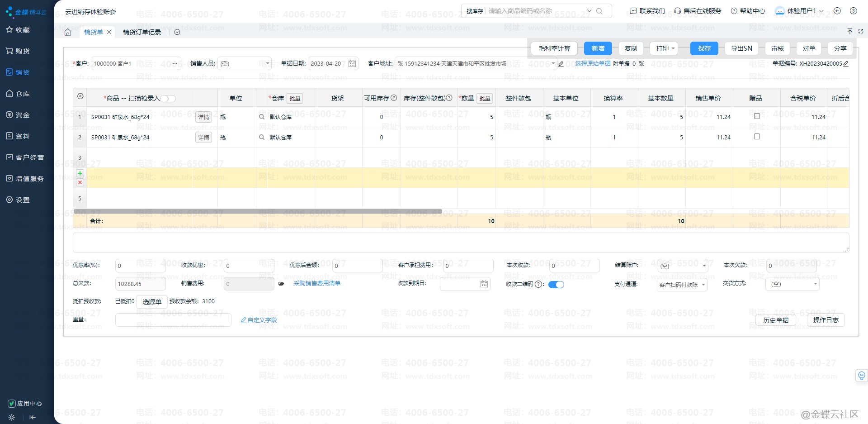
Task: Toggle the barcode scanner input switch
Action: [x=168, y=99]
